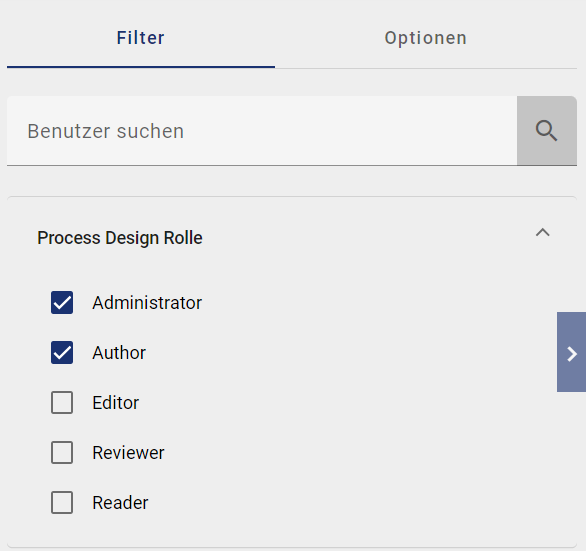Click the Author label text
The height and width of the screenshot is (551, 586).
point(119,353)
